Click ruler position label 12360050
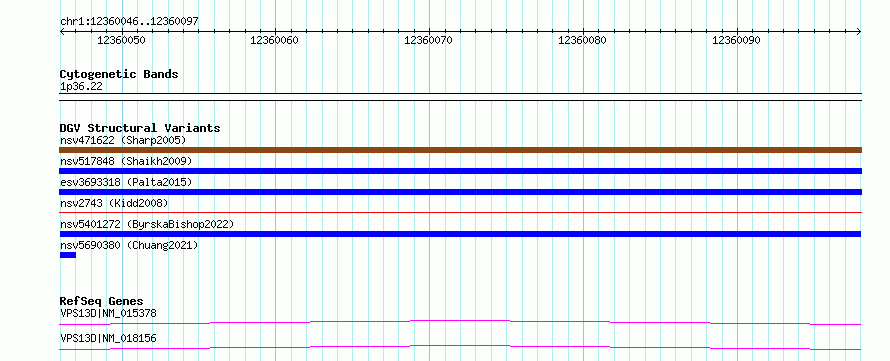This screenshot has height=361, width=890. pos(121,40)
